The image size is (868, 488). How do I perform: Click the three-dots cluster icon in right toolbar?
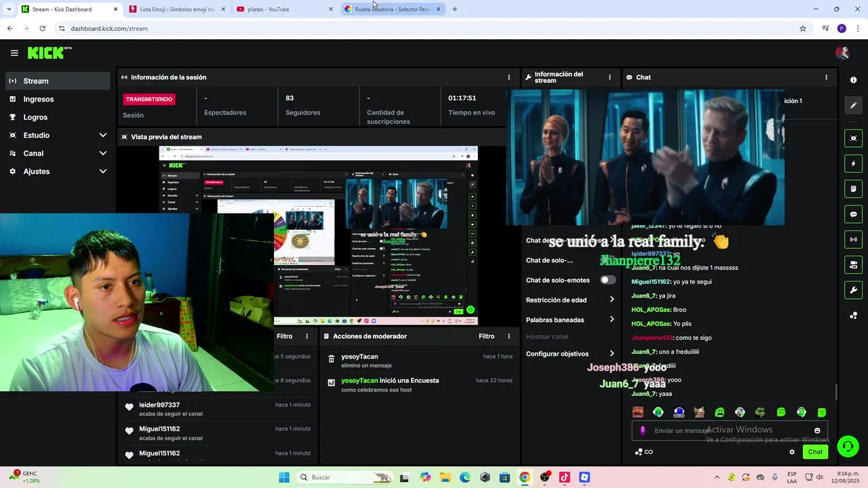853,315
